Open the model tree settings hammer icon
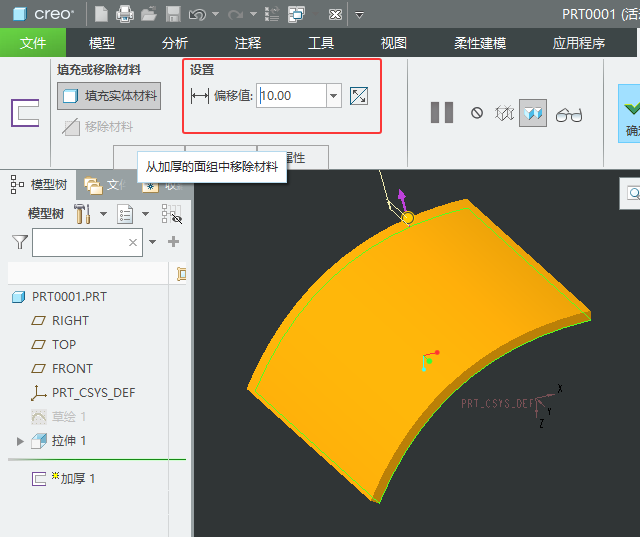The height and width of the screenshot is (537, 640). (82, 214)
